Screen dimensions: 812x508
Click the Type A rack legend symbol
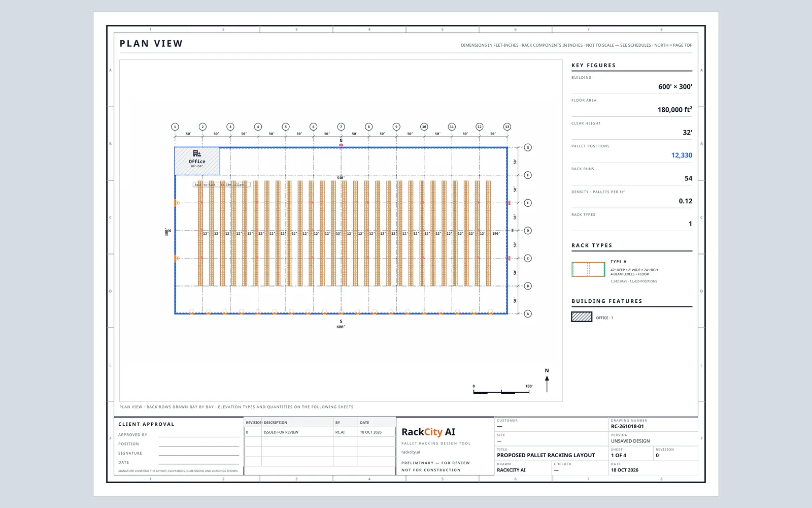coord(588,269)
